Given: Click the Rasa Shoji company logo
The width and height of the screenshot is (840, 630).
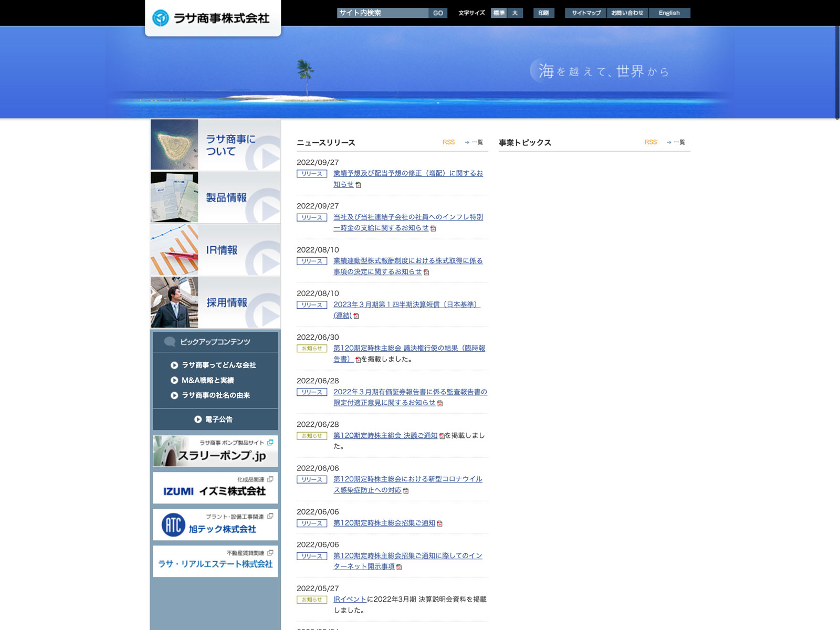Looking at the screenshot, I should tap(212, 18).
